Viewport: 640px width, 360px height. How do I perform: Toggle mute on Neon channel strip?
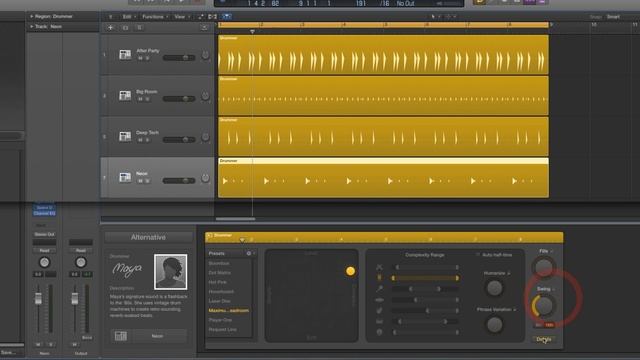(x=38, y=344)
